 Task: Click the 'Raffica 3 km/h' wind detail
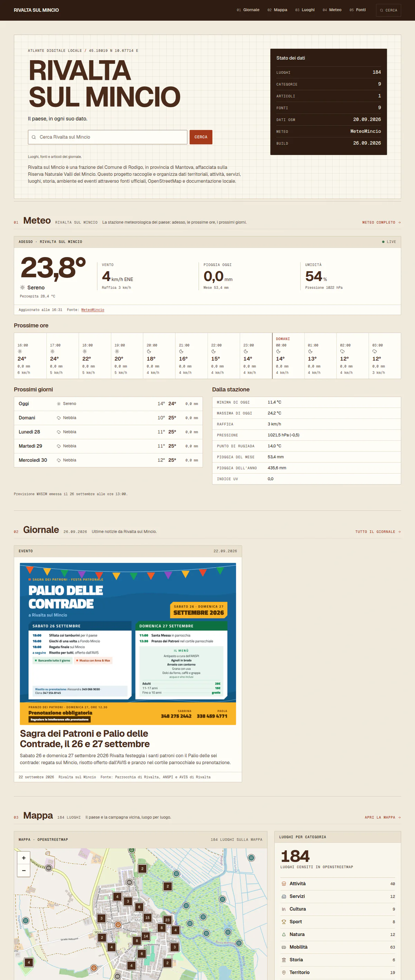pos(117,287)
